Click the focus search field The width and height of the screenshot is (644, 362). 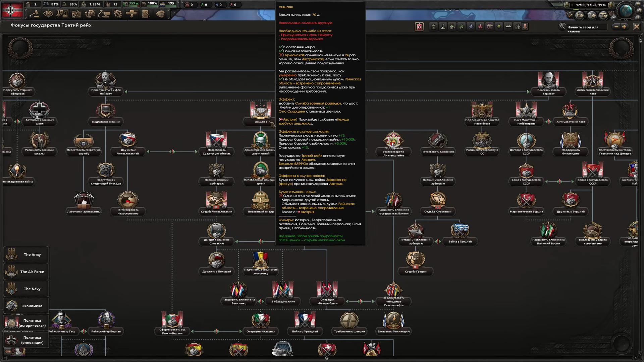coord(587,27)
